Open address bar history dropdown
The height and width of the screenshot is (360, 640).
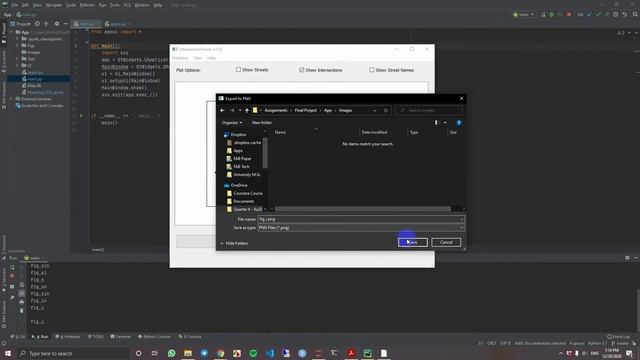click(x=375, y=110)
